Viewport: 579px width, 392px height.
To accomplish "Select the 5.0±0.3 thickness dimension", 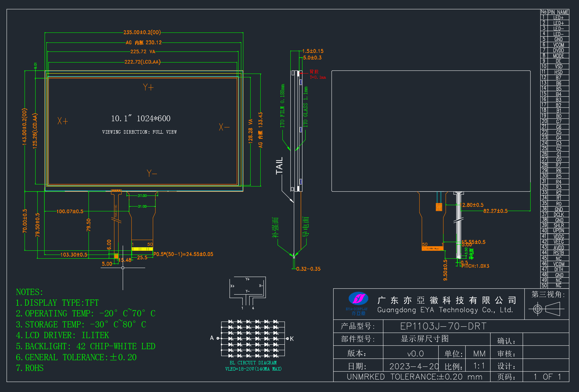I will tap(312, 58).
